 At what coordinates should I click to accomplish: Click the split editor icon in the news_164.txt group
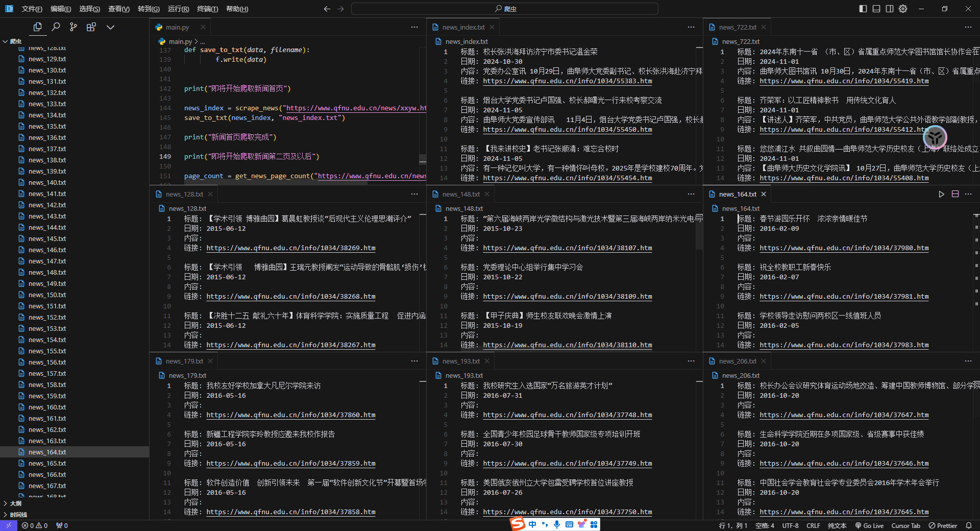tap(955, 194)
